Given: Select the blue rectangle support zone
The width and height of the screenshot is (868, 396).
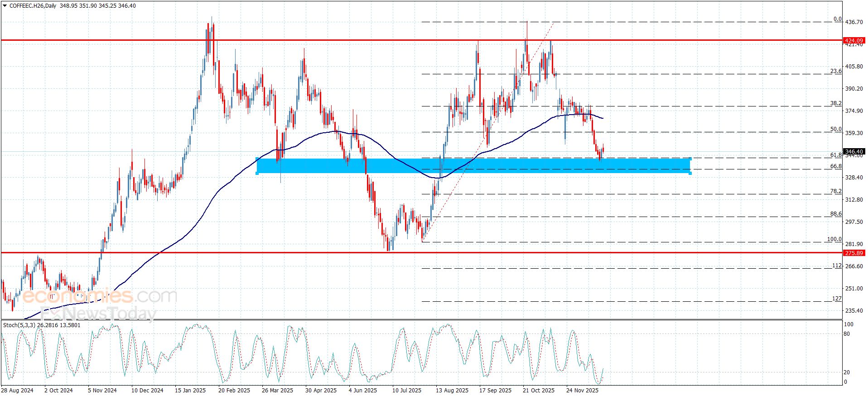Looking at the screenshot, I should pos(473,166).
